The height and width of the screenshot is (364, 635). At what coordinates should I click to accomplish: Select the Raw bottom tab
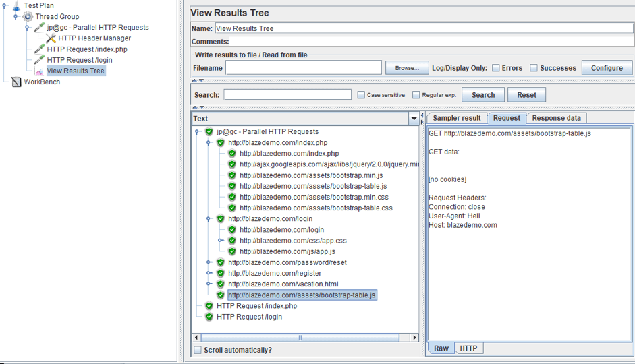coord(441,348)
